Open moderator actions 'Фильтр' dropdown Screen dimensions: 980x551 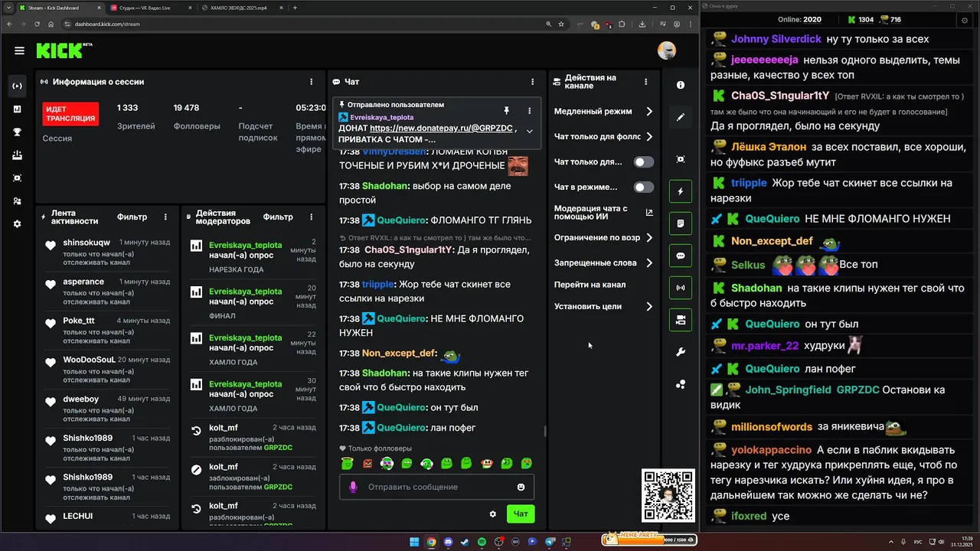[278, 217]
